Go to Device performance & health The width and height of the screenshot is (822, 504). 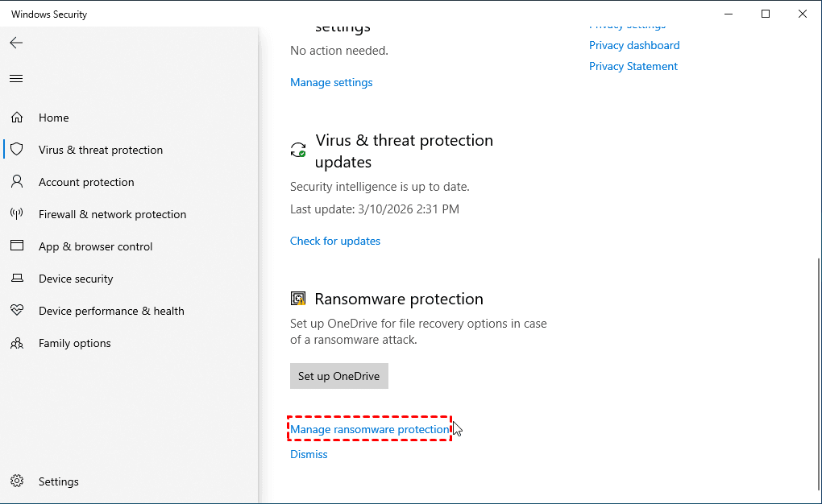coord(111,311)
